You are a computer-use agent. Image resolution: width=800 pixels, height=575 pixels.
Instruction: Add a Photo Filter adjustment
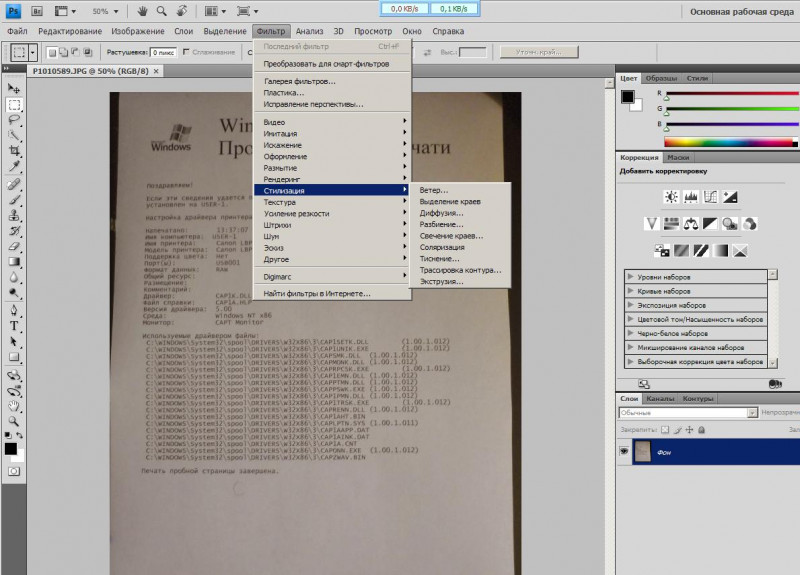[x=730, y=223]
